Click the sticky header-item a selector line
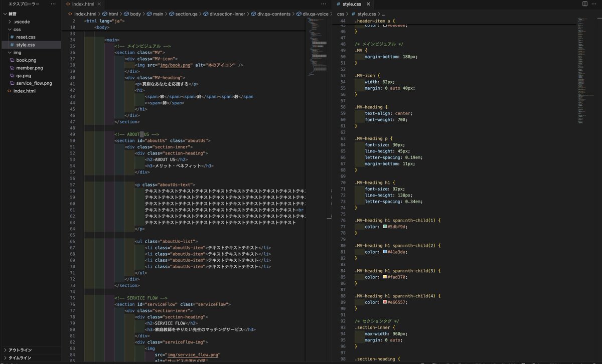Screen dimensions: 602x364 (x=375, y=21)
